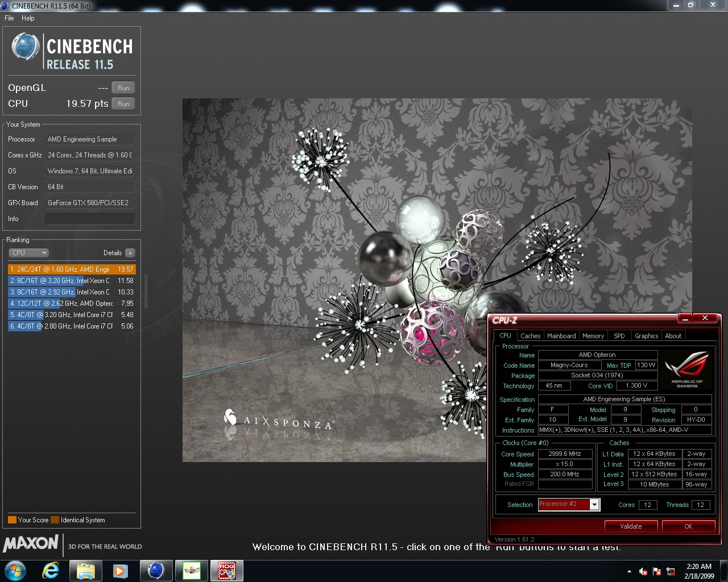This screenshot has width=728, height=582.
Task: Click the Republic of Gamers logo
Action: click(x=686, y=370)
